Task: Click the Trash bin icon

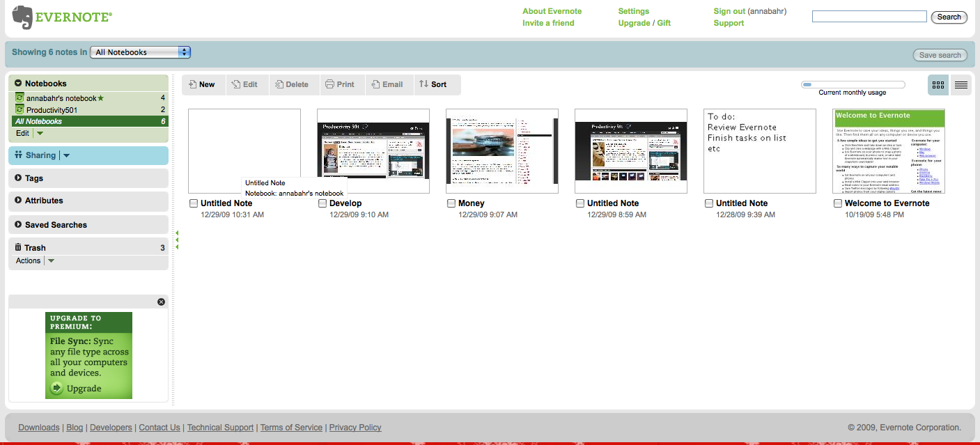Action: point(18,247)
